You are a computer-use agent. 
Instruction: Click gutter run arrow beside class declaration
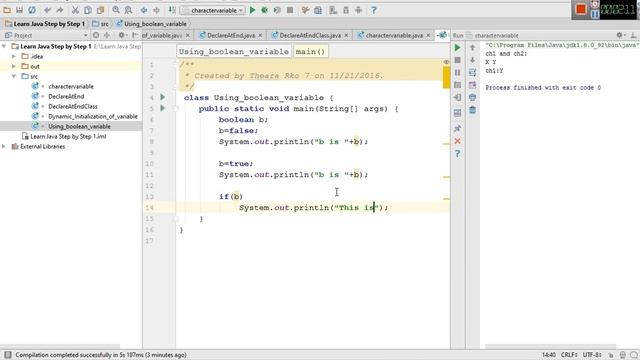[x=162, y=97]
